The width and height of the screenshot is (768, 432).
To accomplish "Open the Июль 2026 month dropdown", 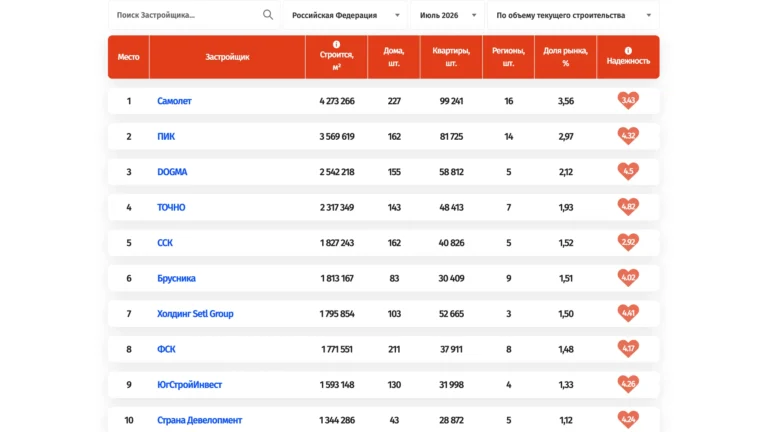I will 448,15.
